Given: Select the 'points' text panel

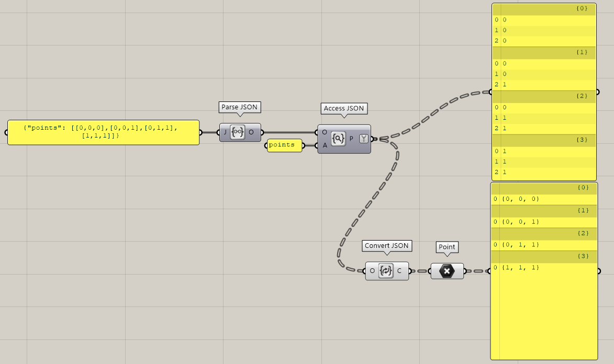Looking at the screenshot, I should point(284,145).
